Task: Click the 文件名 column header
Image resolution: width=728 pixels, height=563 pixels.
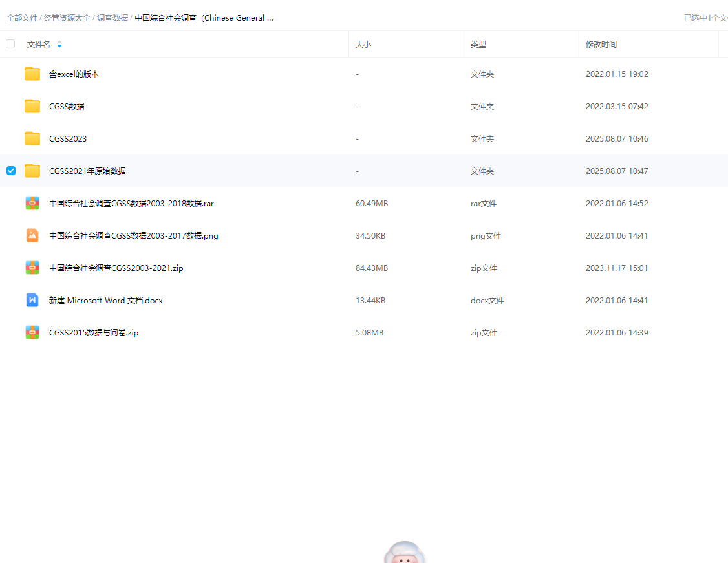Action: coord(39,45)
